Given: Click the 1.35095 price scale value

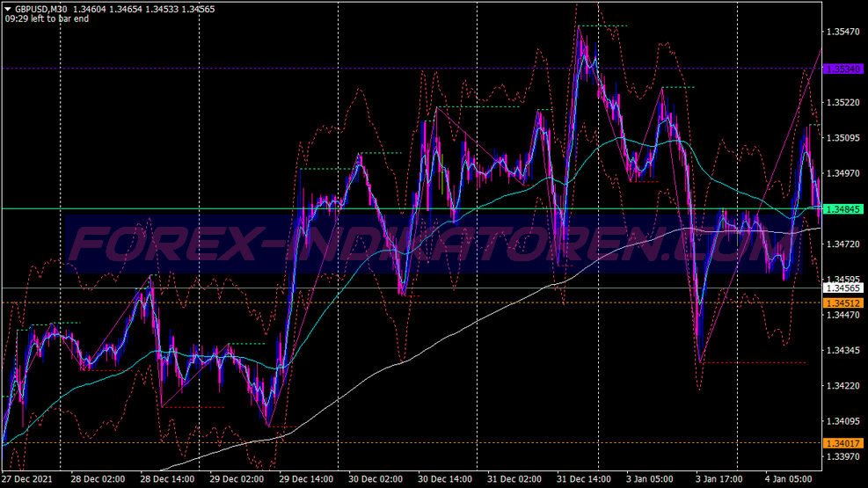Looking at the screenshot, I should [x=843, y=138].
